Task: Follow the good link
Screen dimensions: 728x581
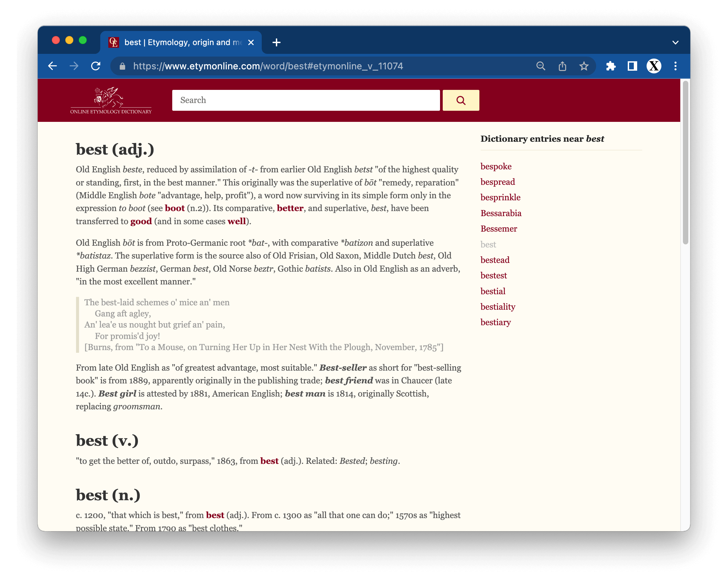Action: 141,221
